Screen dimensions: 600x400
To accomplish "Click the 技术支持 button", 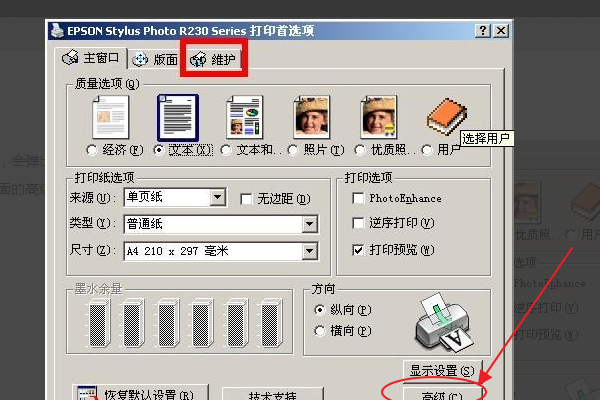I will (273, 394).
